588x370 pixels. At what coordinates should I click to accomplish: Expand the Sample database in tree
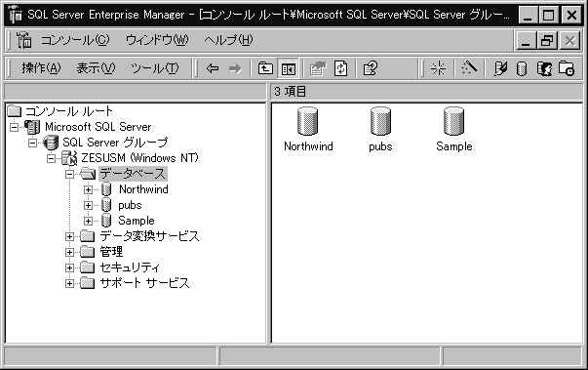[88, 221]
